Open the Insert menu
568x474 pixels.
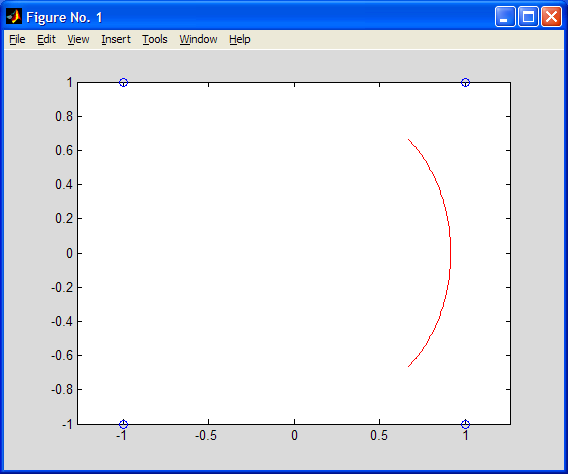(x=116, y=39)
